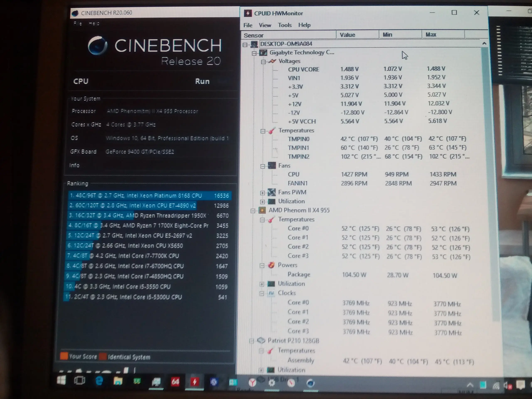Open File Explorer from the taskbar
The width and height of the screenshot is (532, 399).
(x=118, y=381)
